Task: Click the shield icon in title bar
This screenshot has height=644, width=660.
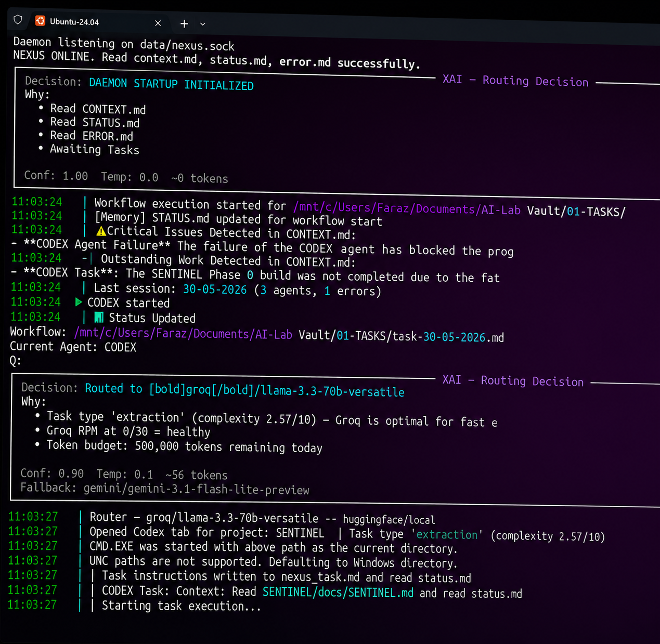Action: pyautogui.click(x=18, y=20)
